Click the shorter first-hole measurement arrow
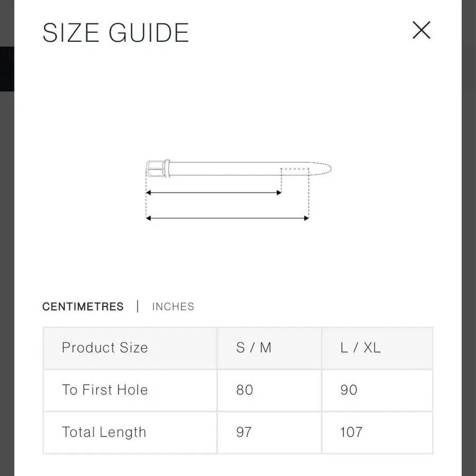 coord(213,193)
